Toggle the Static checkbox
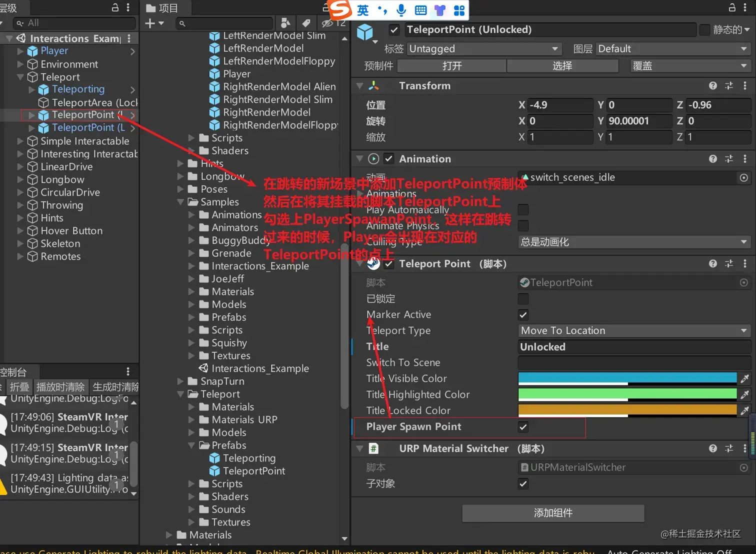Image resolution: width=756 pixels, height=554 pixels. click(x=704, y=30)
